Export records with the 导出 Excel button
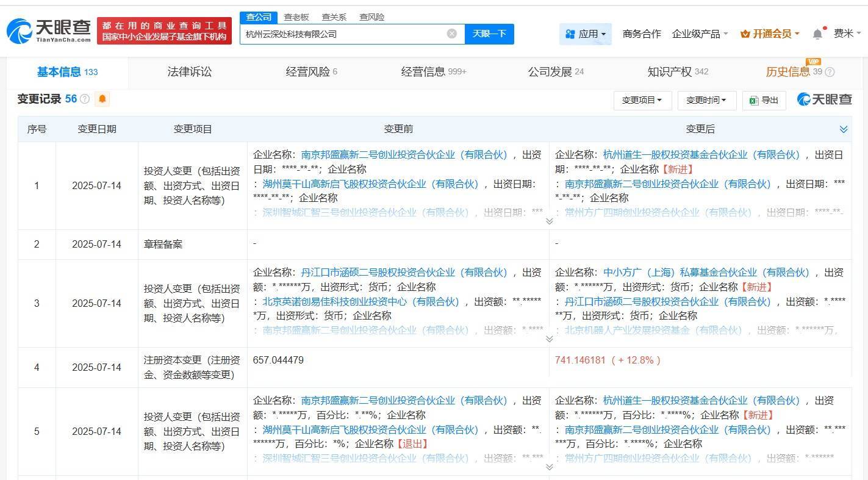This screenshot has width=868, height=480. pos(764,100)
